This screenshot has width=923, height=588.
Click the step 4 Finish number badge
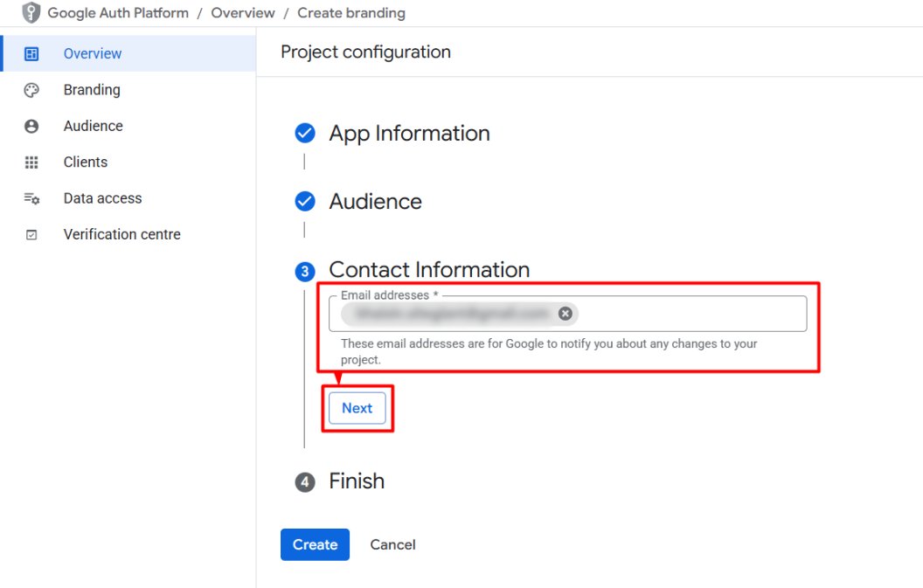[x=305, y=482]
